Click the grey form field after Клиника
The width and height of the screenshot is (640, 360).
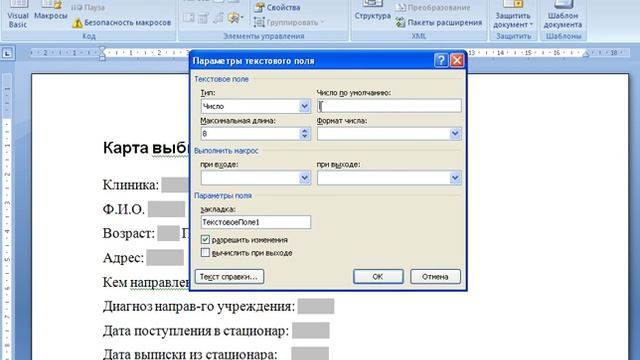(176, 184)
